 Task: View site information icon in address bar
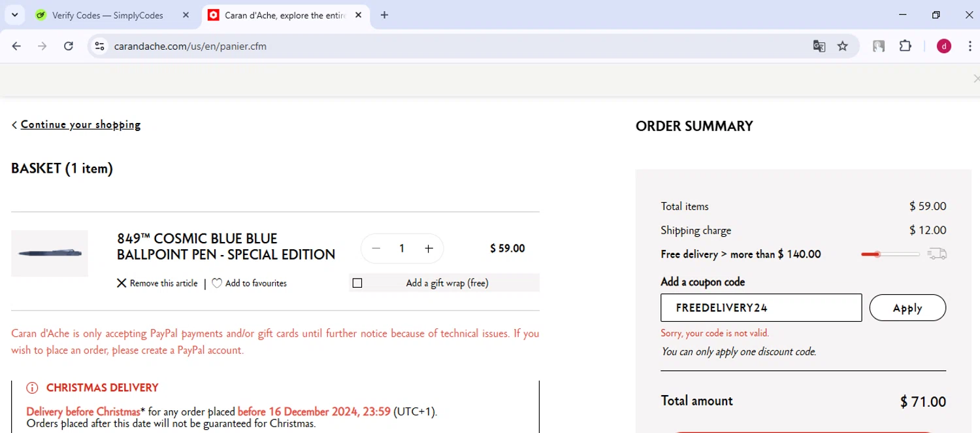(x=99, y=46)
